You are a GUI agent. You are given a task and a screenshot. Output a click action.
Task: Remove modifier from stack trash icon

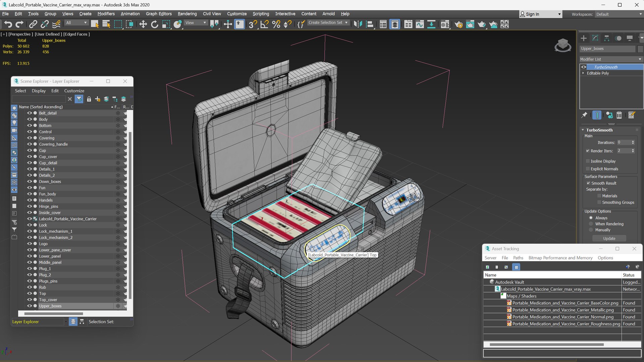(619, 115)
